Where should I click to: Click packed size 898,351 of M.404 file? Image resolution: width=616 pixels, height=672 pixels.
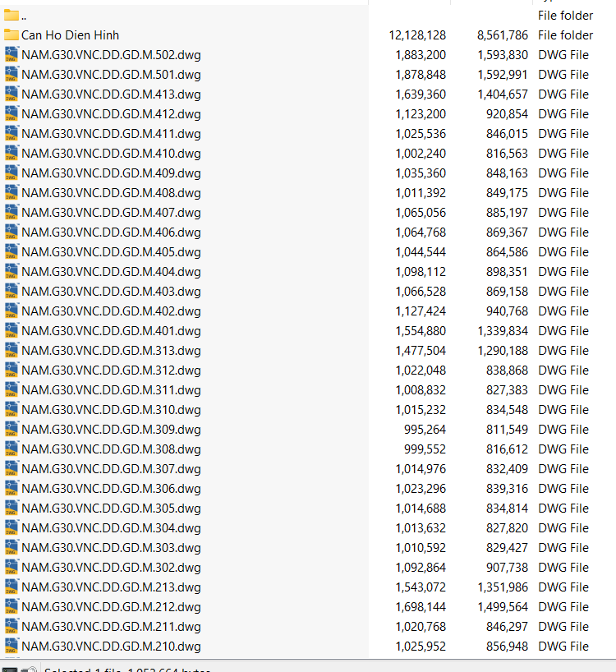(x=507, y=272)
